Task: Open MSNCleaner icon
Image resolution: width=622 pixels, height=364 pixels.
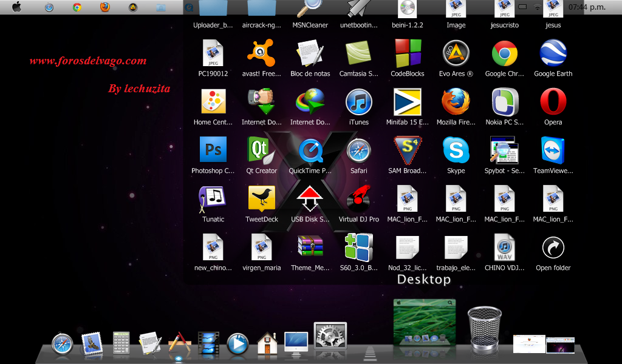Action: click(x=310, y=8)
